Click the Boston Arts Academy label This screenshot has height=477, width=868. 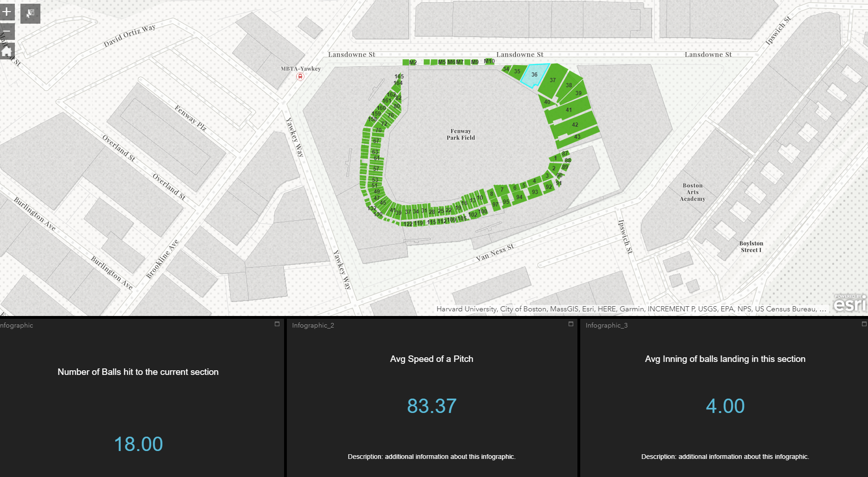point(693,192)
